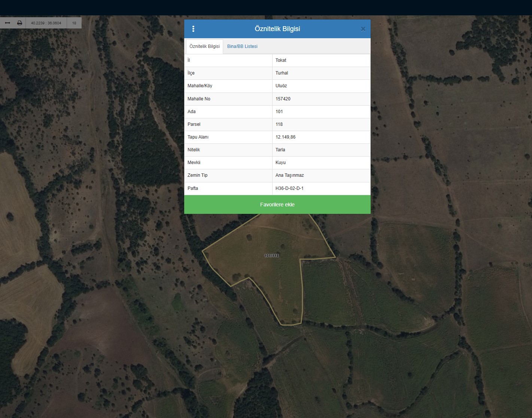Click the Mevkii value Kuyu
The width and height of the screenshot is (532, 418).
(280, 163)
